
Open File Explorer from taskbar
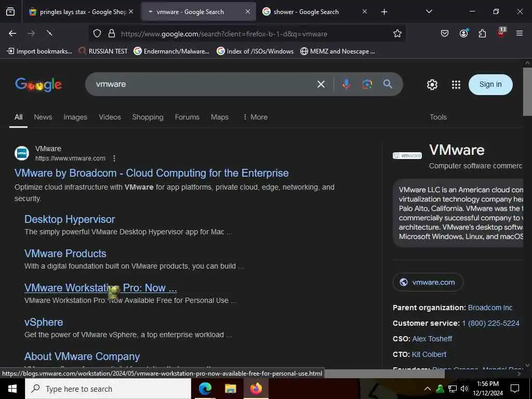coord(230,389)
